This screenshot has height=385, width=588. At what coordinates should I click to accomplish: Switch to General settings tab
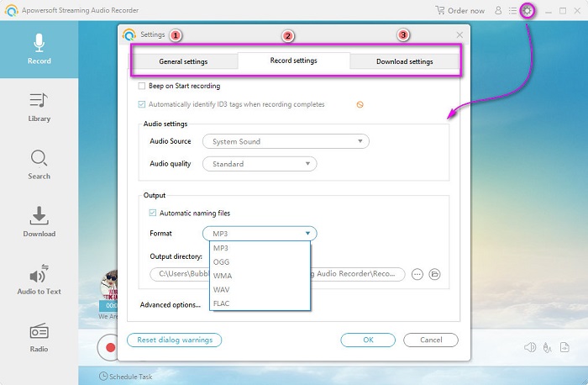pos(183,61)
